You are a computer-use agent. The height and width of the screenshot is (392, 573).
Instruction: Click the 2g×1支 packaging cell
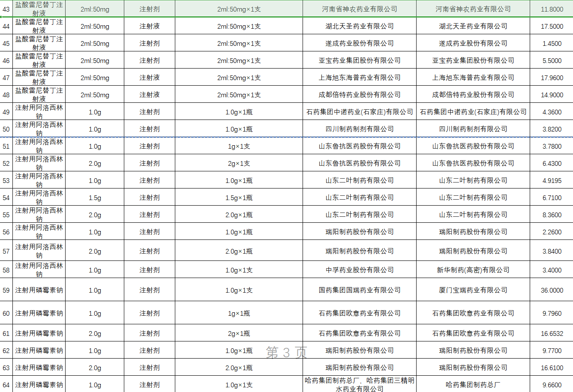point(239,163)
